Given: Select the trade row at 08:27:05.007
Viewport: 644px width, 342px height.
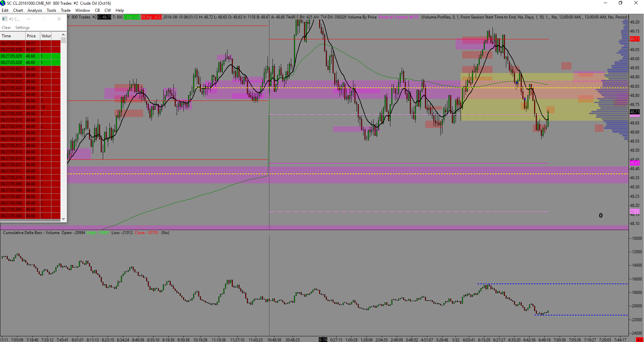Looking at the screenshot, I should point(30,197).
